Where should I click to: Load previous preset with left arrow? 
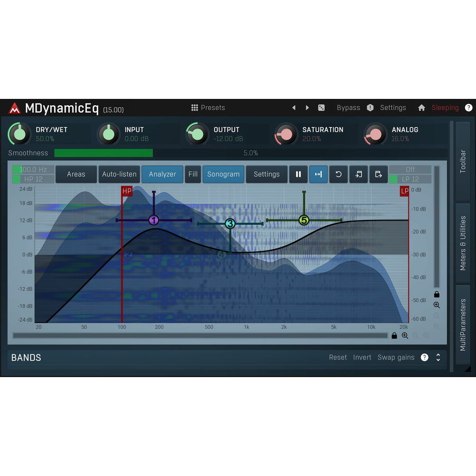[x=294, y=107]
